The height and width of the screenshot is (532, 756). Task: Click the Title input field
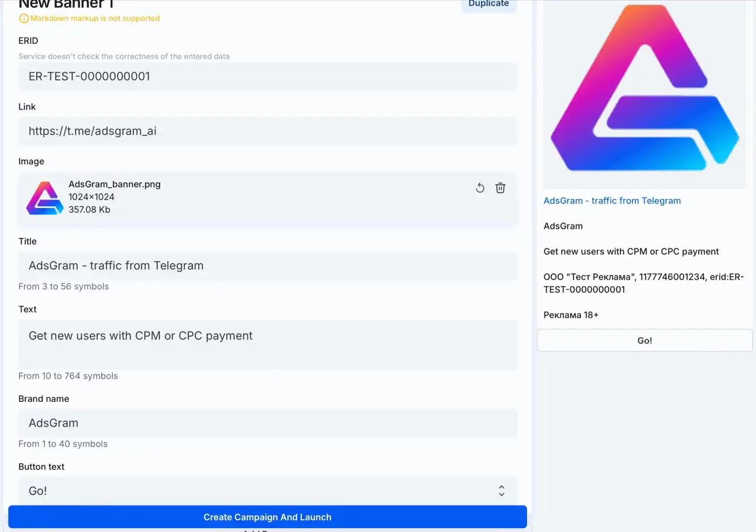click(x=268, y=266)
